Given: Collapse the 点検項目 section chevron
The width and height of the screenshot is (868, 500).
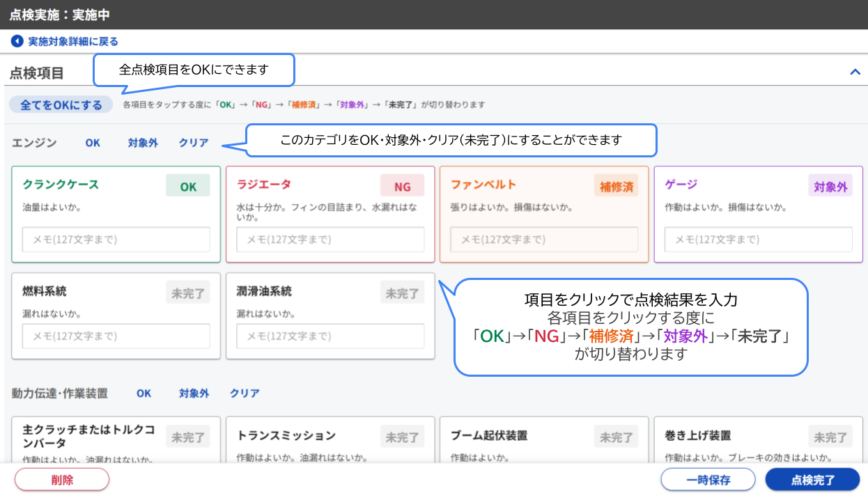Looking at the screenshot, I should pyautogui.click(x=854, y=72).
